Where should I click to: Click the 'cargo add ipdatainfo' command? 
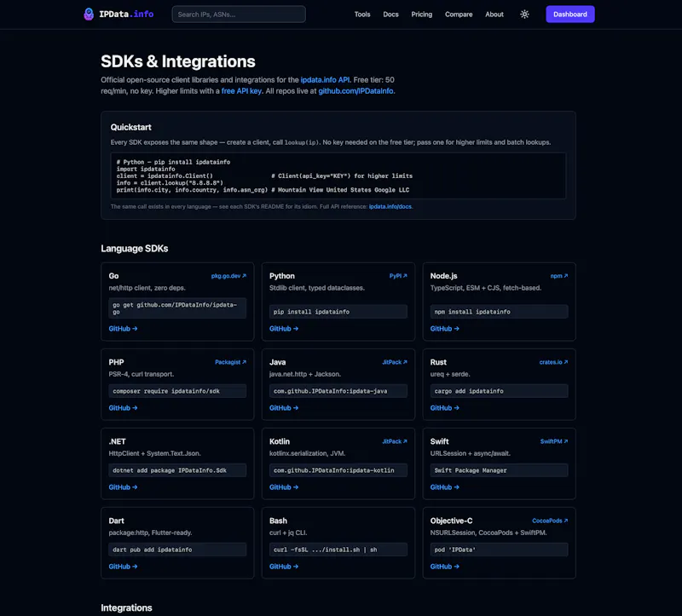[499, 391]
